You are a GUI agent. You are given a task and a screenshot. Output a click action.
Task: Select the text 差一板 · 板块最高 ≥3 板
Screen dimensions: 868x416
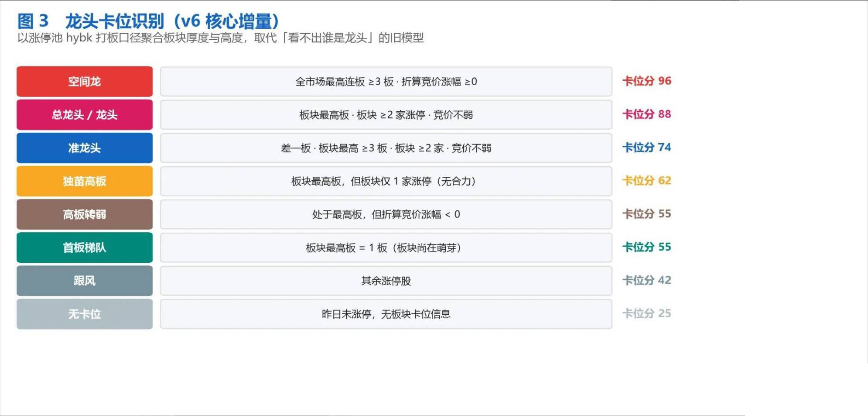(x=334, y=148)
